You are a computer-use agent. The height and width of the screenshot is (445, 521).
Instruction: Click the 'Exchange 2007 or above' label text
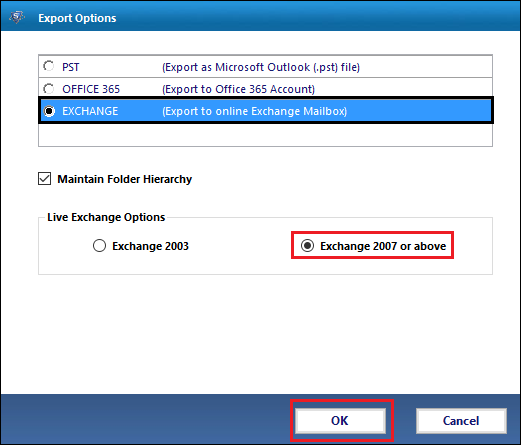coord(383,246)
